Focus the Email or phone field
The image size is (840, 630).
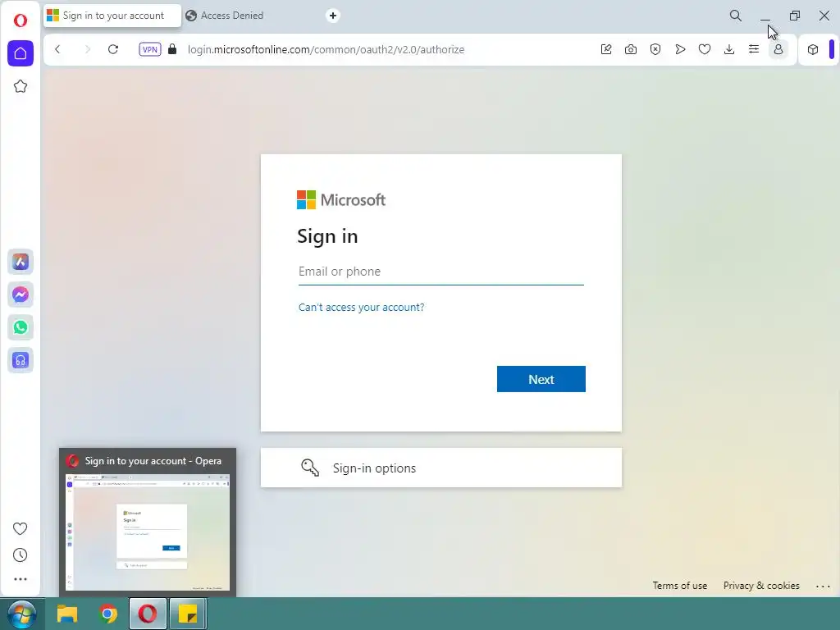(x=441, y=272)
